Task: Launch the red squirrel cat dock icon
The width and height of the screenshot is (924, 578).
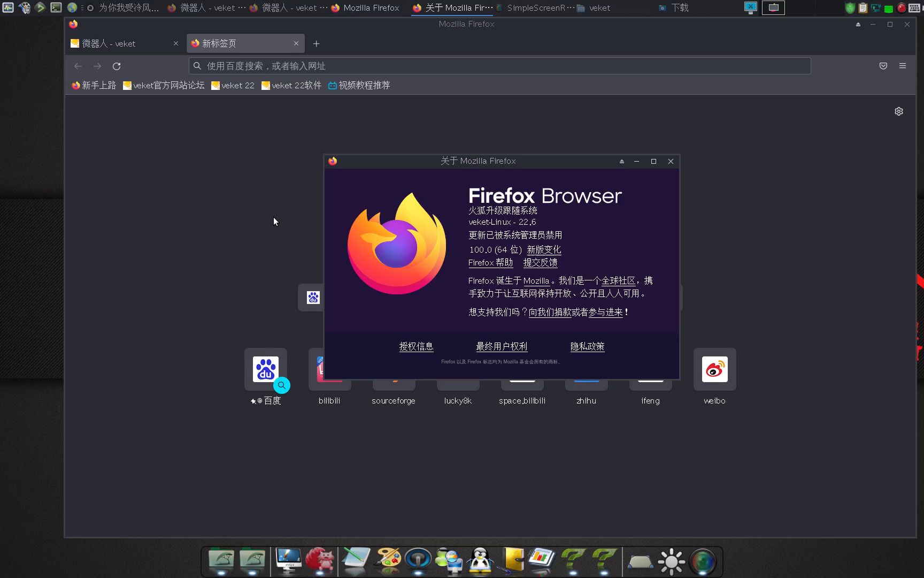Action: click(320, 561)
